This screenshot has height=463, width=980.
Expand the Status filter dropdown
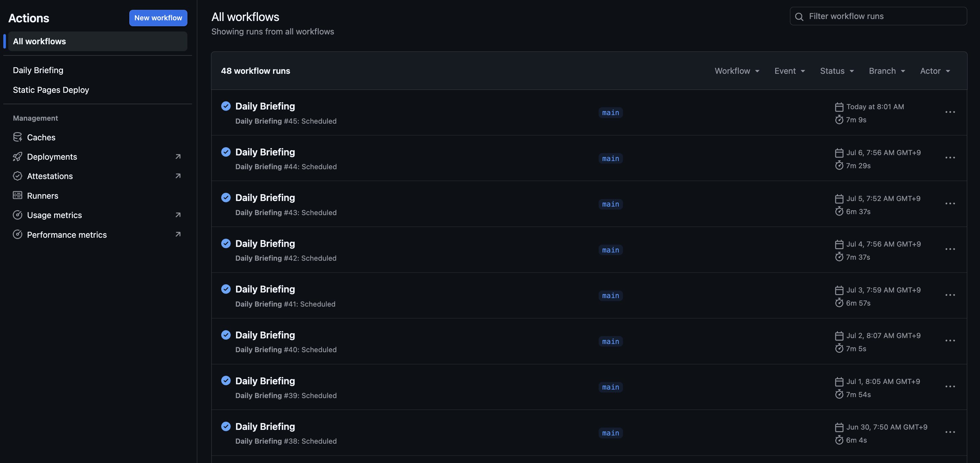(837, 71)
